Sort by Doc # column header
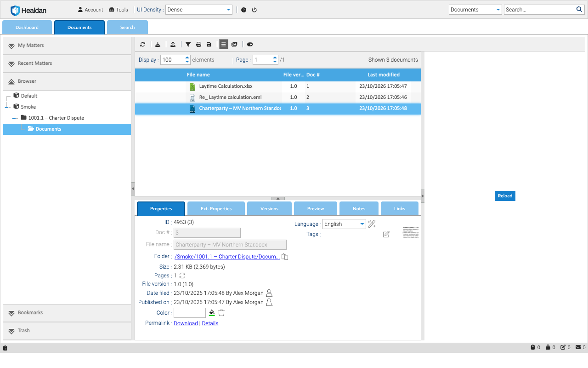Image resolution: width=588 pixels, height=368 pixels. point(313,75)
